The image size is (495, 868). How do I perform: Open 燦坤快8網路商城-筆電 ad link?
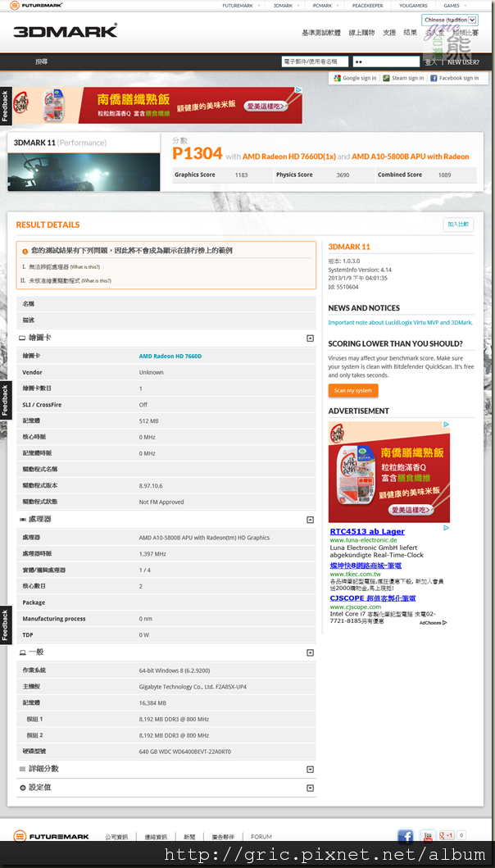366,566
